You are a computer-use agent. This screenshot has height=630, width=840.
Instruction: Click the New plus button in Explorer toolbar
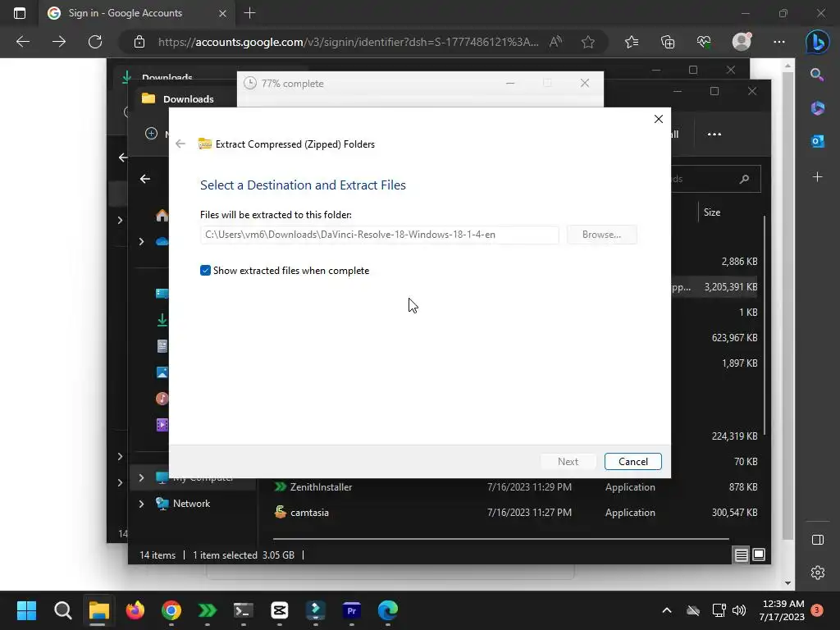tap(152, 134)
